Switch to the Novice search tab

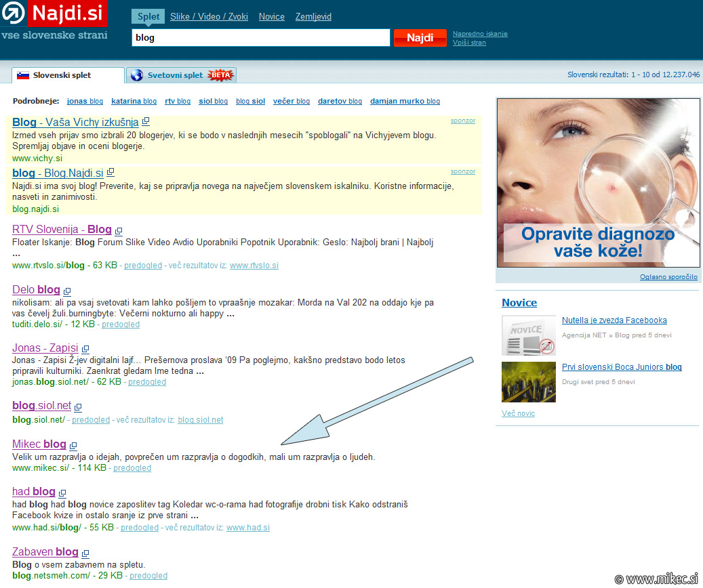coord(272,16)
